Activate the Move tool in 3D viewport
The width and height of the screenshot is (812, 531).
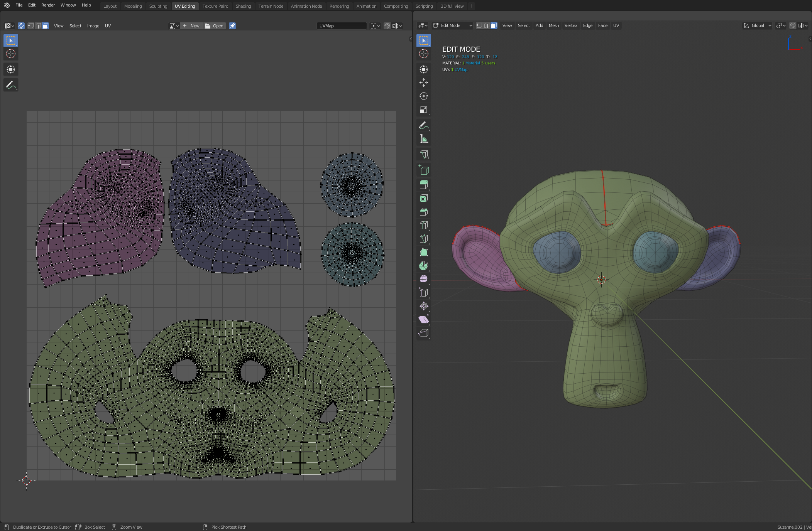click(424, 83)
